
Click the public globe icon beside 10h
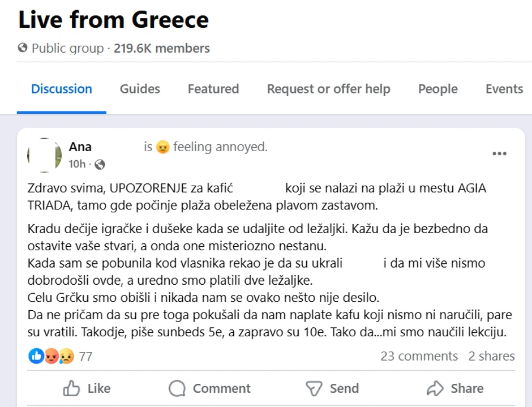100,165
